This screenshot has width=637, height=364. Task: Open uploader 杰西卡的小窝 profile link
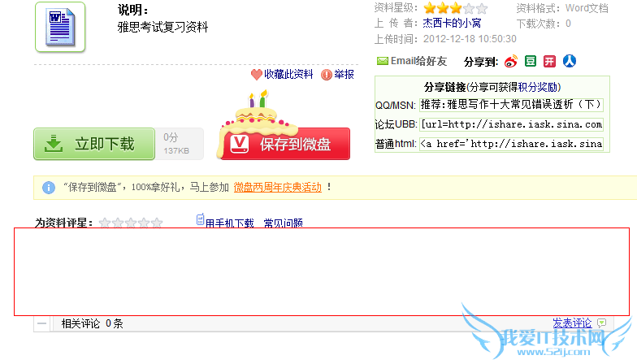tap(452, 23)
